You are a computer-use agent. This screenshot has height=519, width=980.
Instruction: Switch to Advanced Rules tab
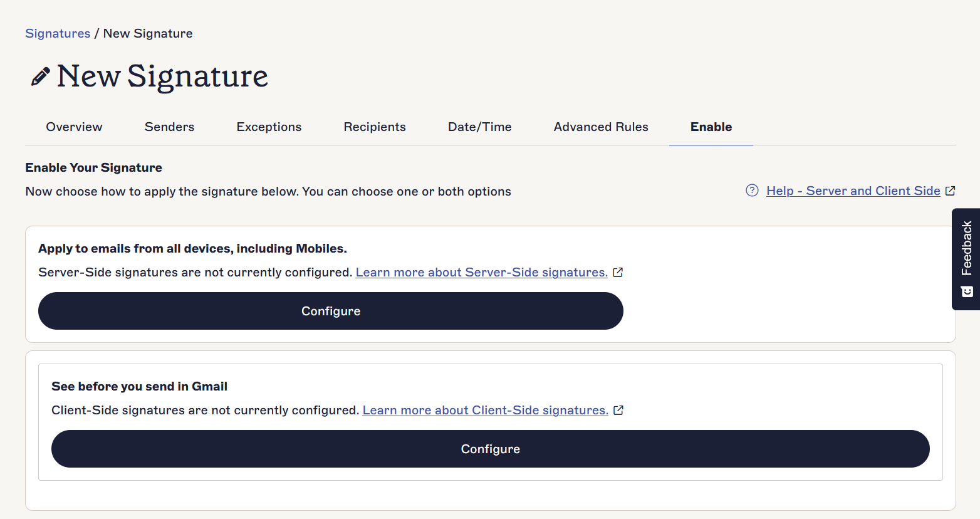[600, 127]
